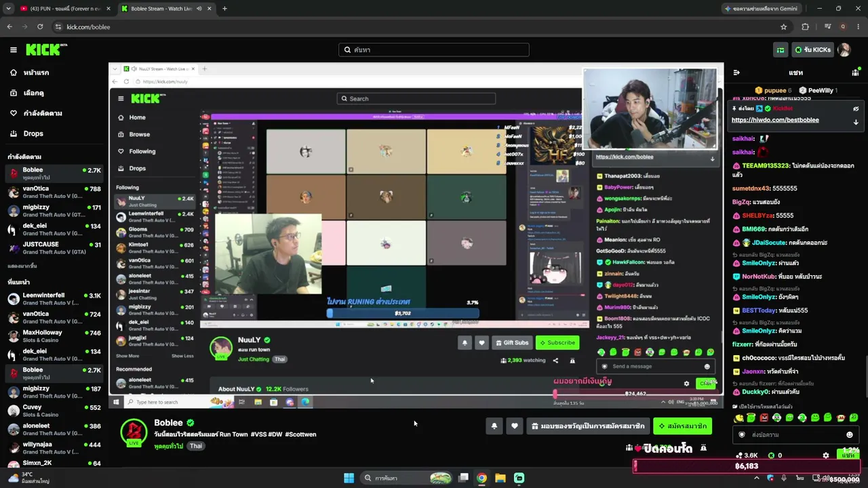Toggle follow heart for Boblee
868x488 pixels.
point(515,426)
